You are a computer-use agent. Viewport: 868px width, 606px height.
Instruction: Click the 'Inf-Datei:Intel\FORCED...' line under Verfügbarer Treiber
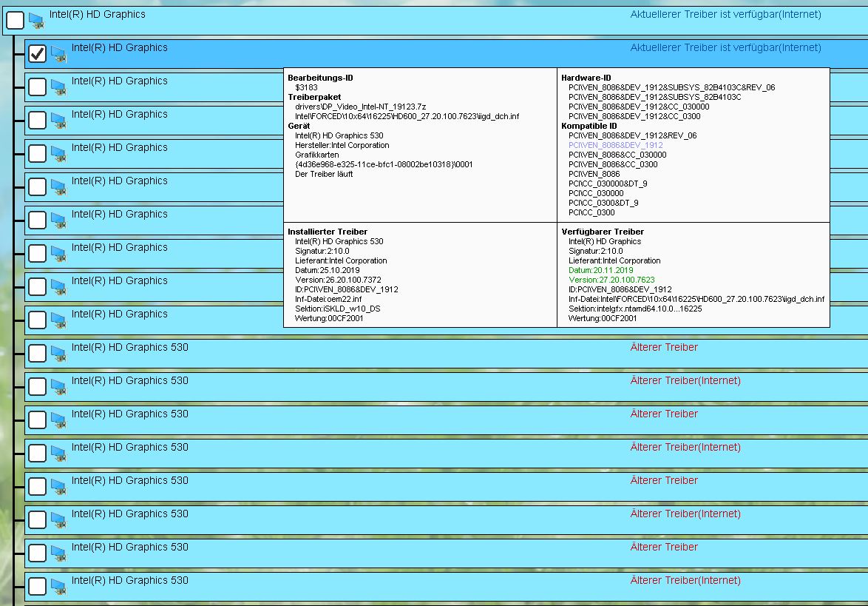click(696, 299)
